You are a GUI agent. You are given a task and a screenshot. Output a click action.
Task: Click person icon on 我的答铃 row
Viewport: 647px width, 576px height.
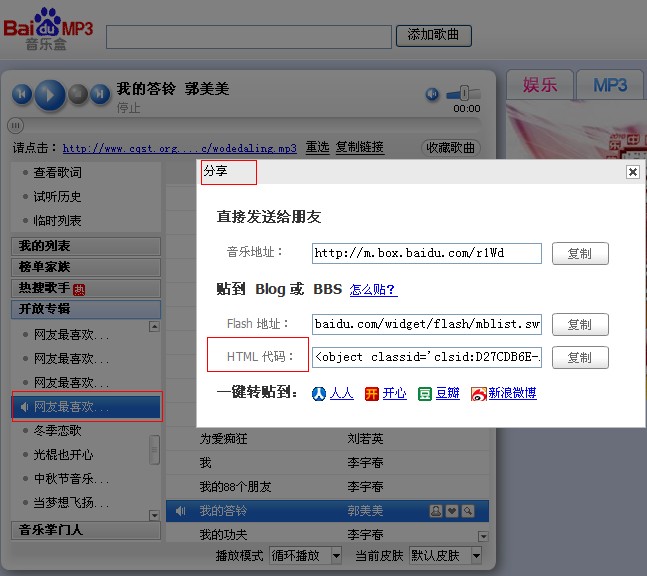tap(436, 511)
